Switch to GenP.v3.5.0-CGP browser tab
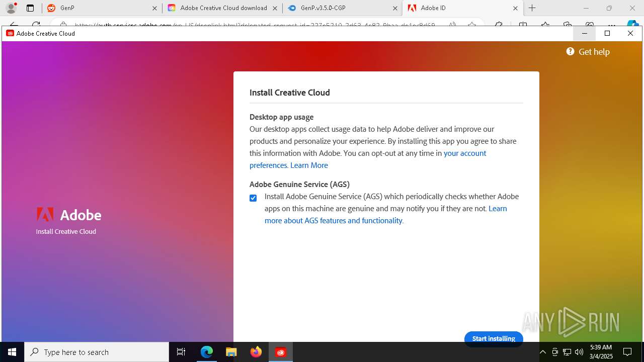 point(342,8)
